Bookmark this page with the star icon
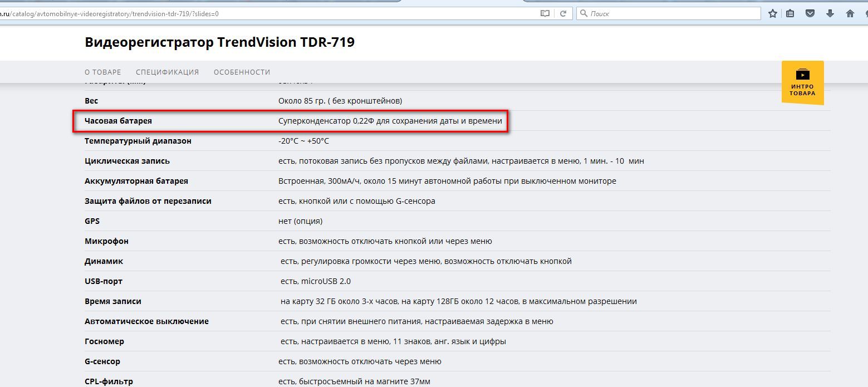868x387 pixels. [772, 13]
